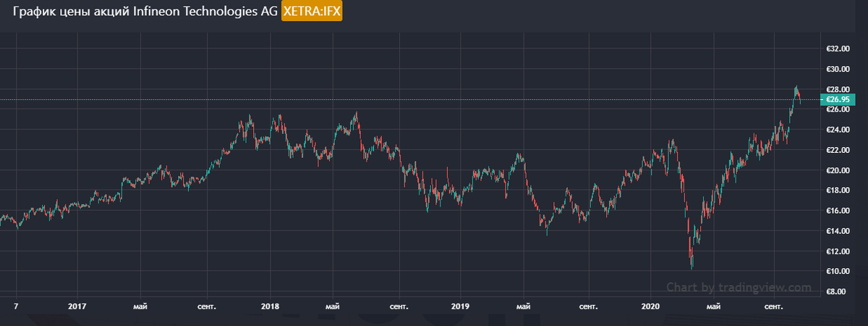Screen dimensions: 868x326
Task: Click the €20.00 price axis label
Action: point(837,170)
